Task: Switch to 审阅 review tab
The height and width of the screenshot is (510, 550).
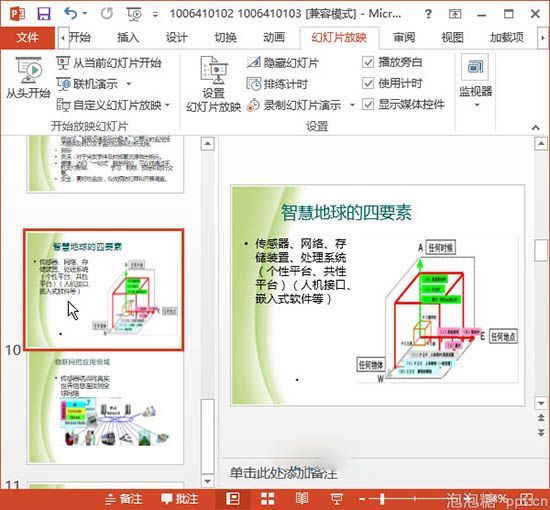Action: (x=404, y=37)
